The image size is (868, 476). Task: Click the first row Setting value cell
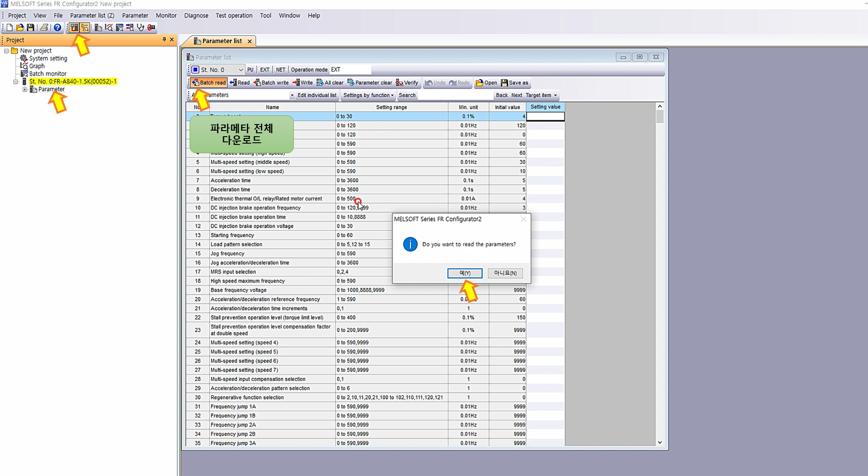(546, 117)
